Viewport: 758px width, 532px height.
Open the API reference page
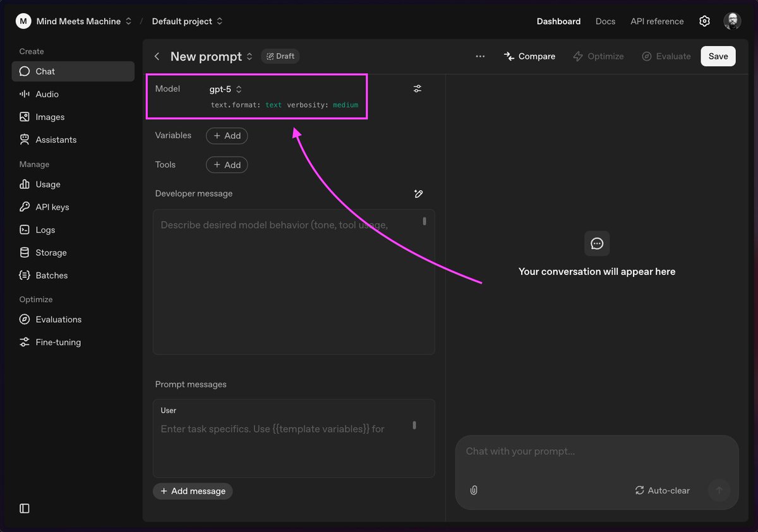[x=656, y=21]
